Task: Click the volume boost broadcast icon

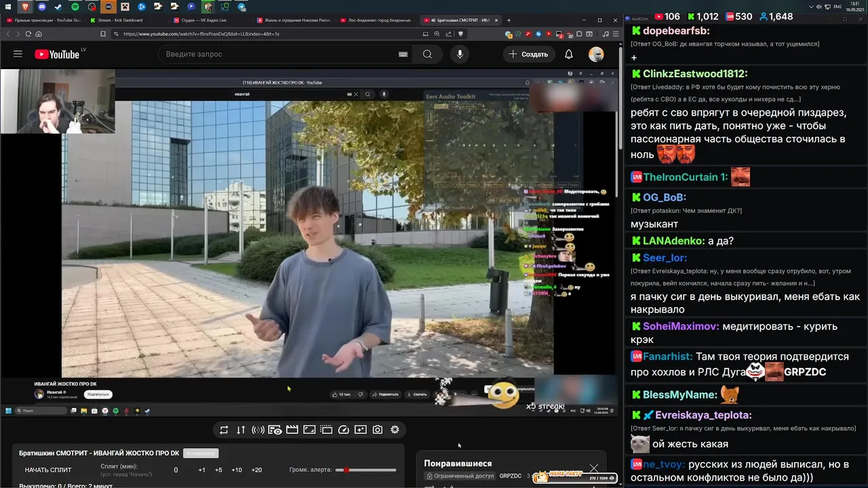Action: [x=258, y=430]
